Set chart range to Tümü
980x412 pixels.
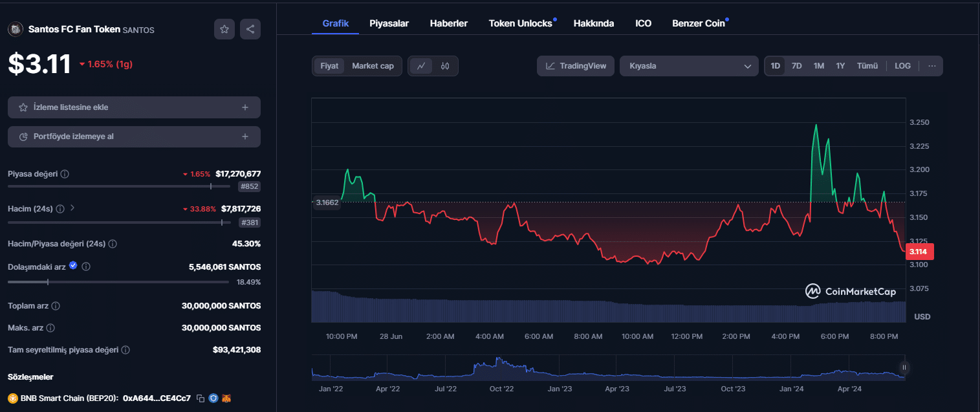click(x=867, y=66)
